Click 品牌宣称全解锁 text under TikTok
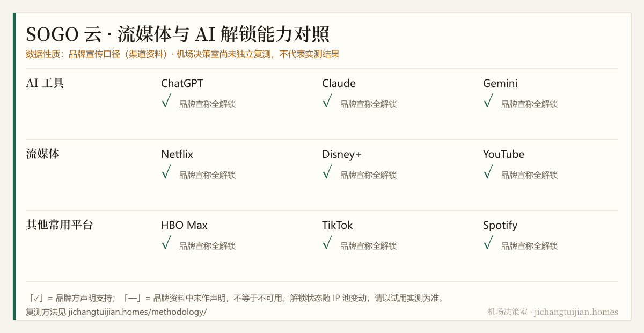Viewport: 644px width, 333px height. click(x=368, y=246)
